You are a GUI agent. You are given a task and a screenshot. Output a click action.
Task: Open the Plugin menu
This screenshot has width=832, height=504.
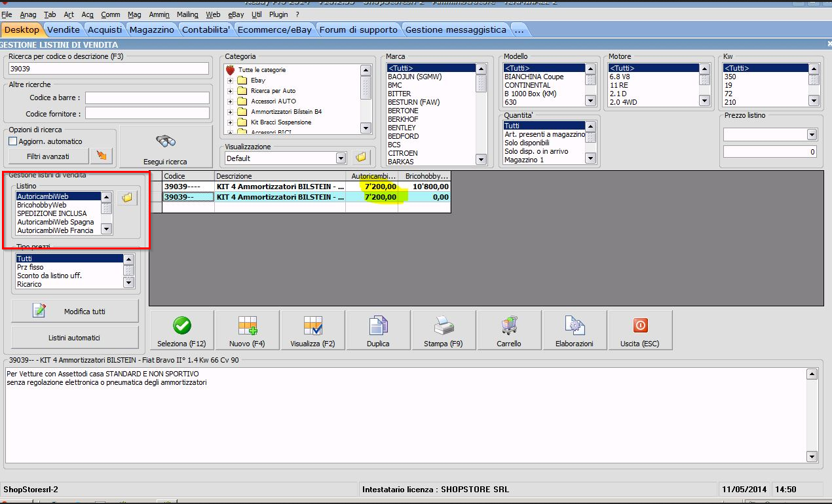pos(278,14)
